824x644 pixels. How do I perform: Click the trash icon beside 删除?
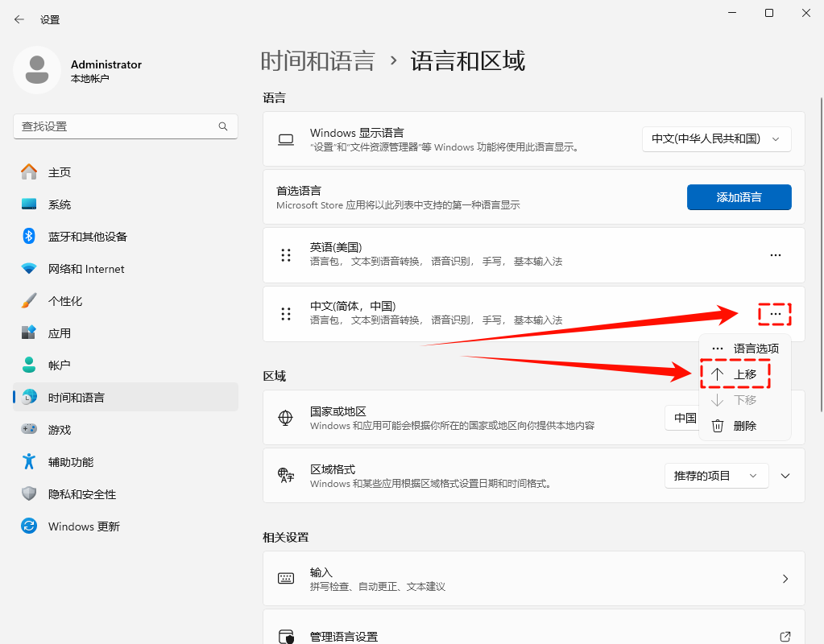(717, 425)
